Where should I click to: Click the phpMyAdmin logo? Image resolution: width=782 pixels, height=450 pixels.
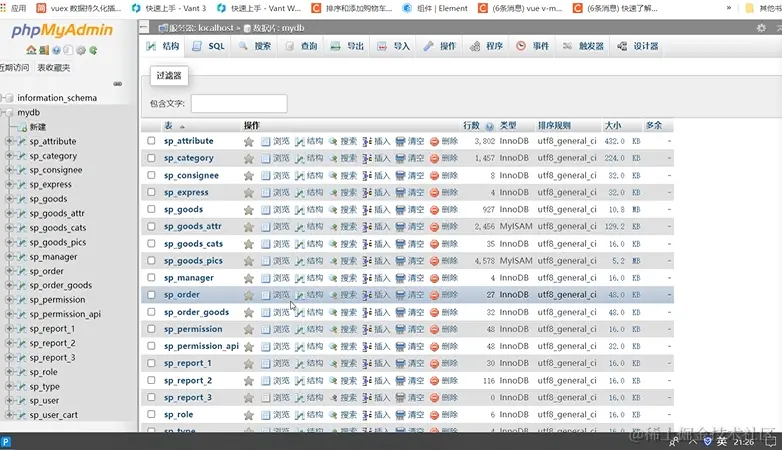click(62, 30)
